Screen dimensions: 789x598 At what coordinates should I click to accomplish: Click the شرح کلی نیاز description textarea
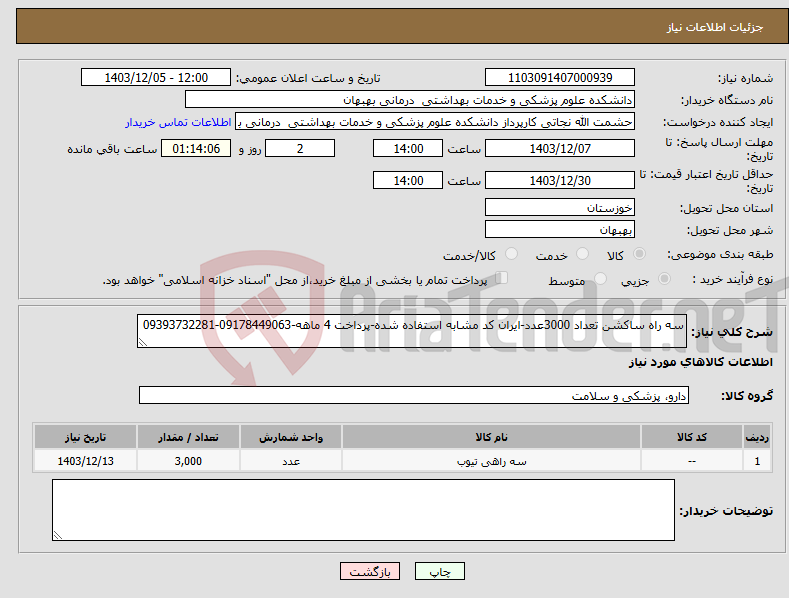pyautogui.click(x=412, y=331)
